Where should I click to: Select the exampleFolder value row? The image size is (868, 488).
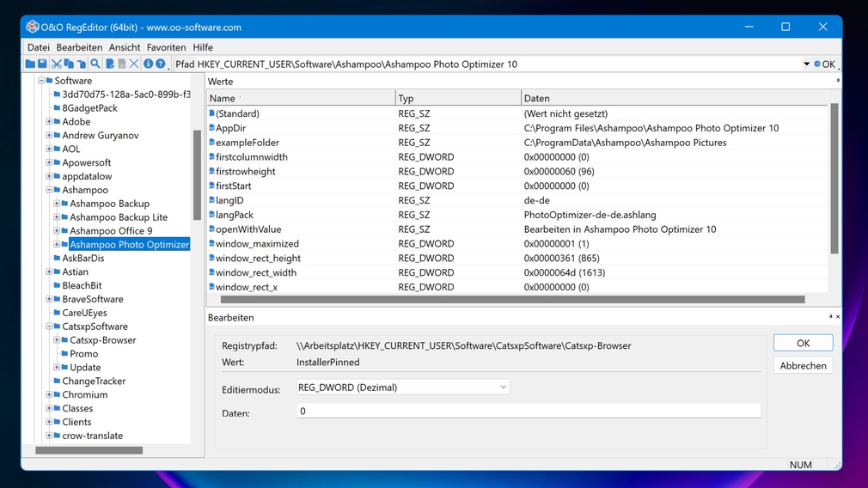coord(517,143)
